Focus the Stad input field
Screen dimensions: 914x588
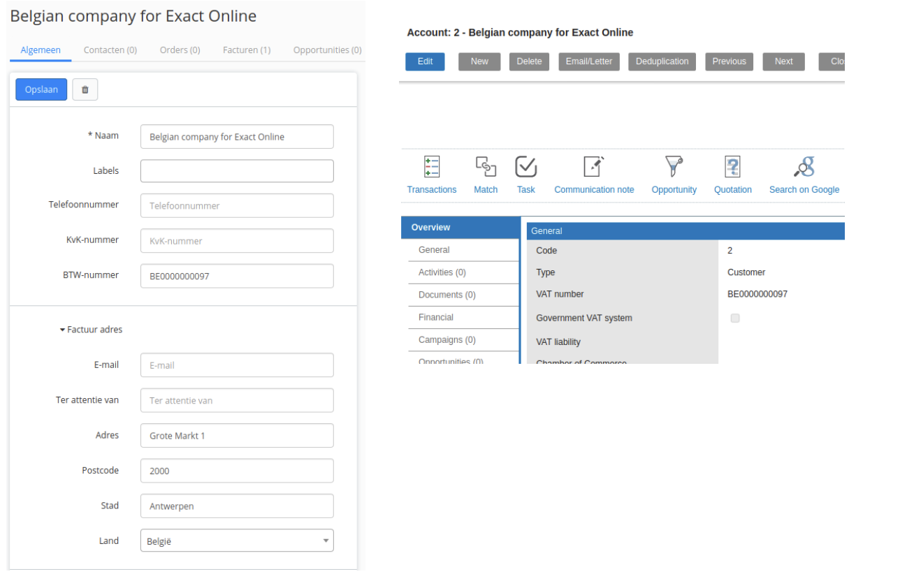pos(237,506)
